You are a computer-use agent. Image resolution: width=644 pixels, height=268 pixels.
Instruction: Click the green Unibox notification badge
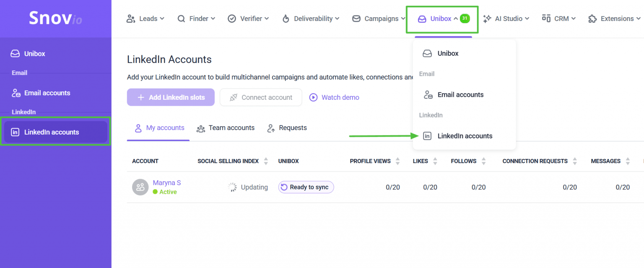(x=465, y=18)
